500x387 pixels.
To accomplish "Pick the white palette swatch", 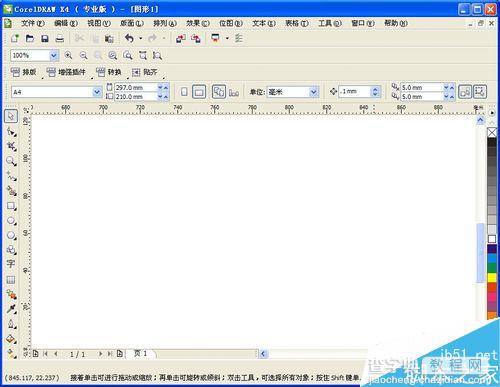I will pyautogui.click(x=492, y=239).
